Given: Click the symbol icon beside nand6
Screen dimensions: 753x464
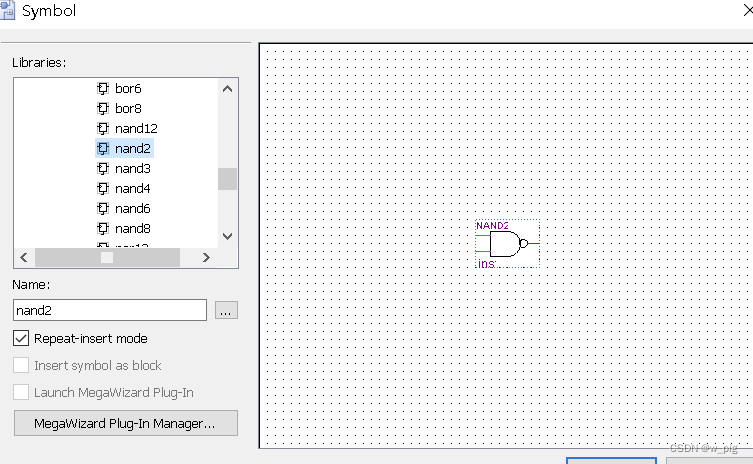Looking at the screenshot, I should coord(103,208).
